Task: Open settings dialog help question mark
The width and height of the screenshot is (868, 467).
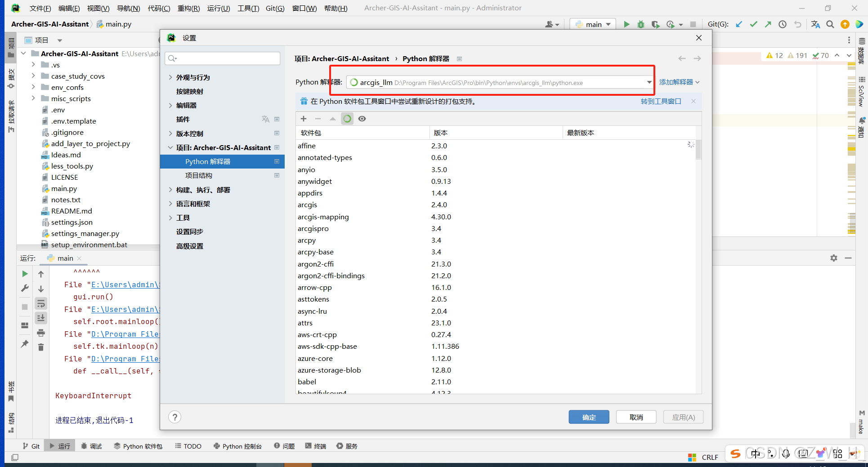Action: coord(175,417)
